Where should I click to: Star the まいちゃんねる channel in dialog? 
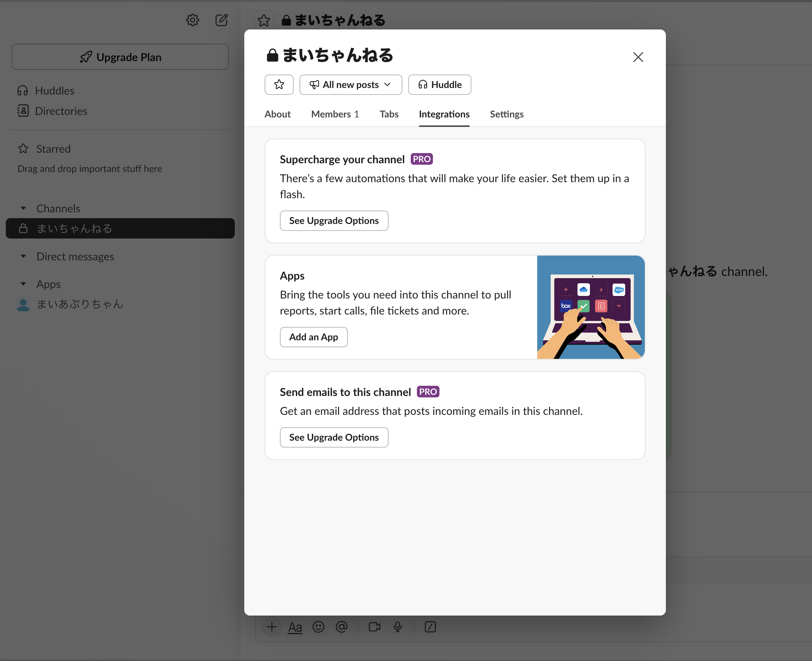279,84
